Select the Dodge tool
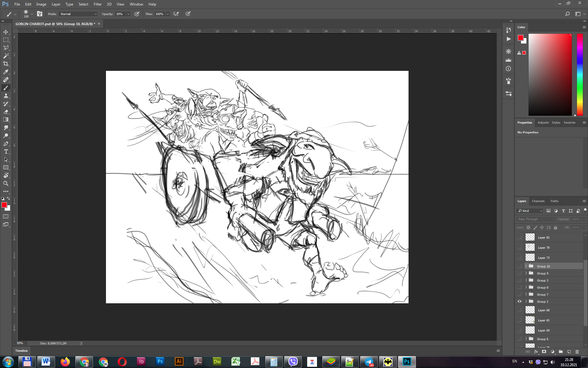 (x=6, y=136)
